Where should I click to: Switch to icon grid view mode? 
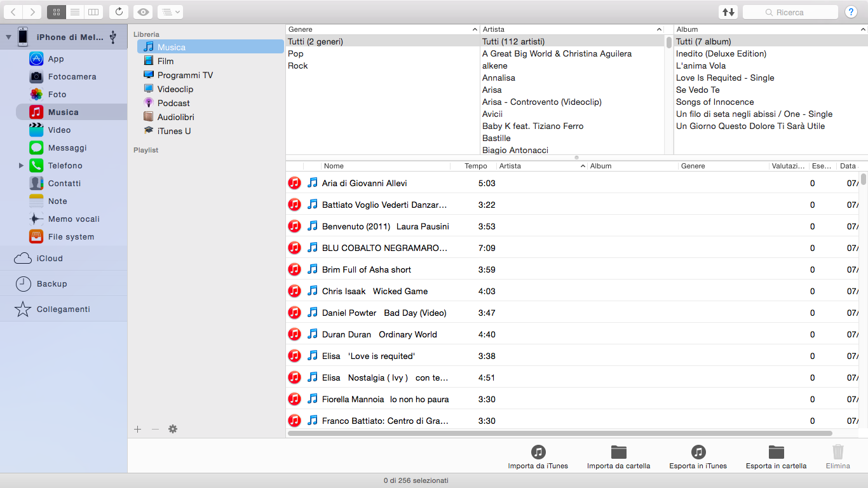click(56, 12)
